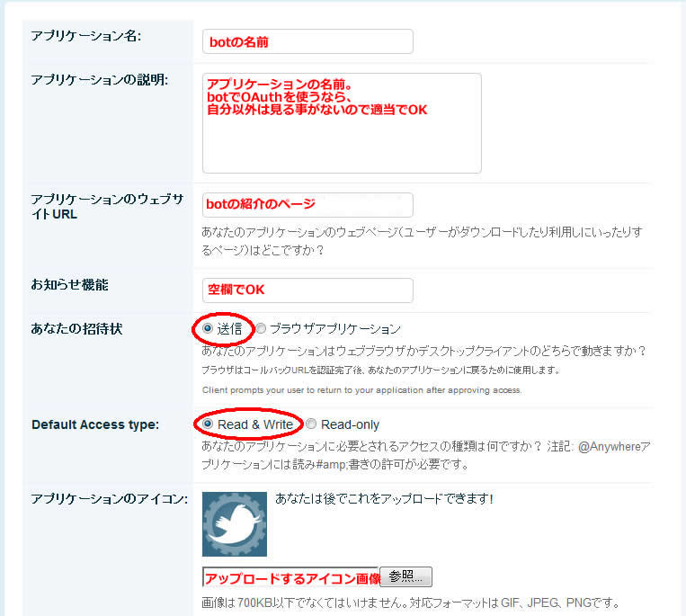Click the ブラウザはコールバックURL explanation text
The width and height of the screenshot is (686, 616).
[381, 370]
